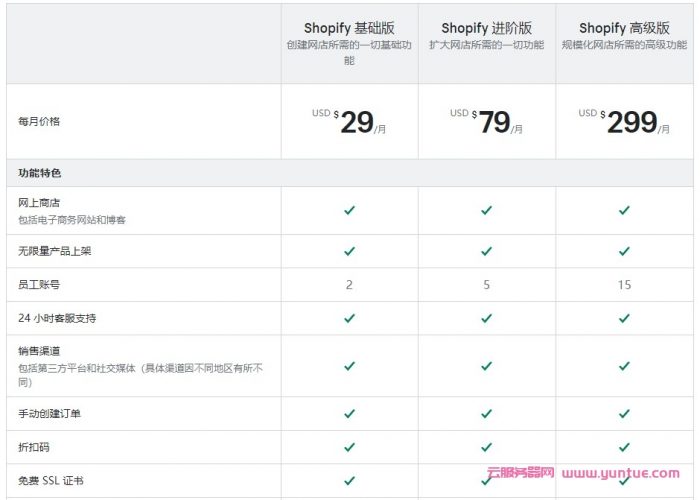
Task: Click 进阶版 checkmark for 网上商店
Action: (486, 210)
